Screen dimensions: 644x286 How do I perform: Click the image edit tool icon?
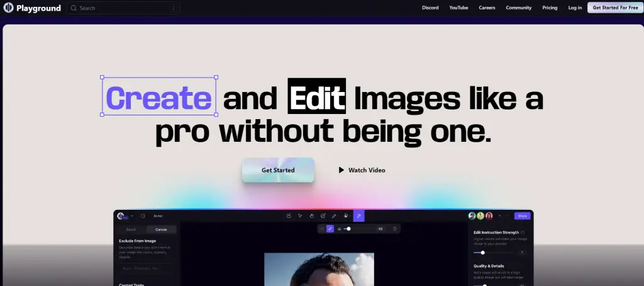(x=323, y=216)
